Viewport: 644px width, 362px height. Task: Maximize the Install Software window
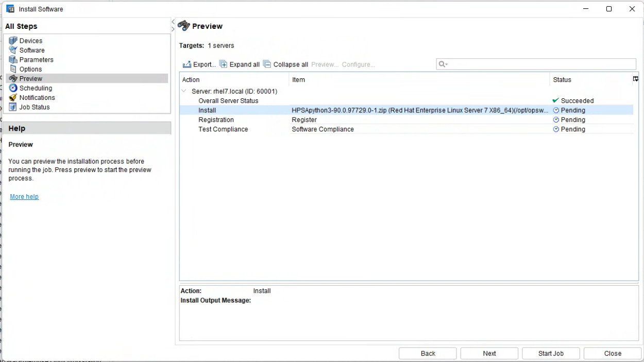(609, 9)
